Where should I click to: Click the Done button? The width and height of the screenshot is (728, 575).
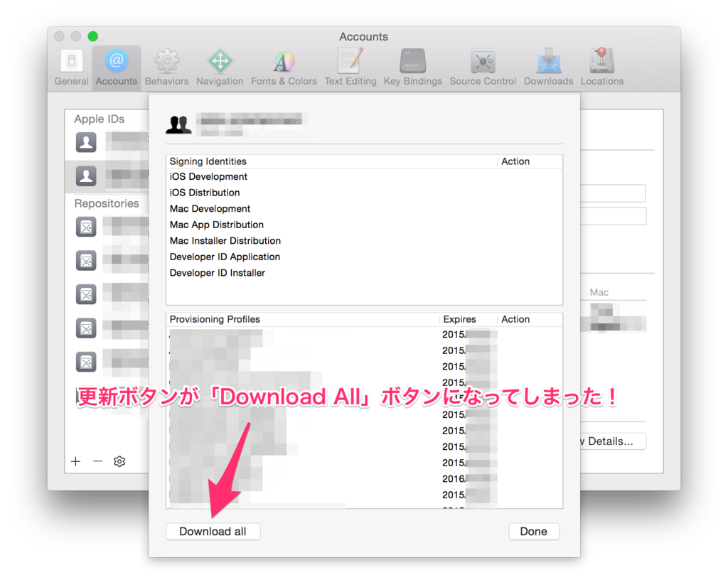click(533, 532)
